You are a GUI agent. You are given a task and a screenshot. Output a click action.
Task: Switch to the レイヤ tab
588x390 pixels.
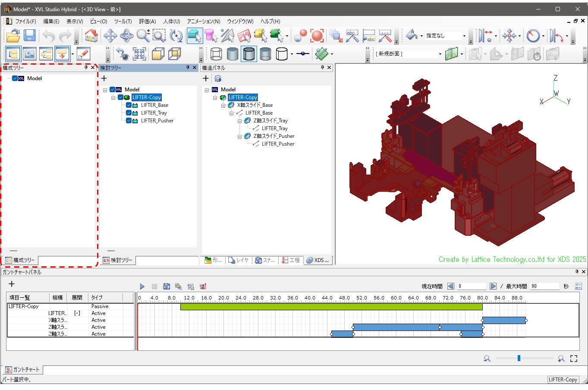(239, 260)
